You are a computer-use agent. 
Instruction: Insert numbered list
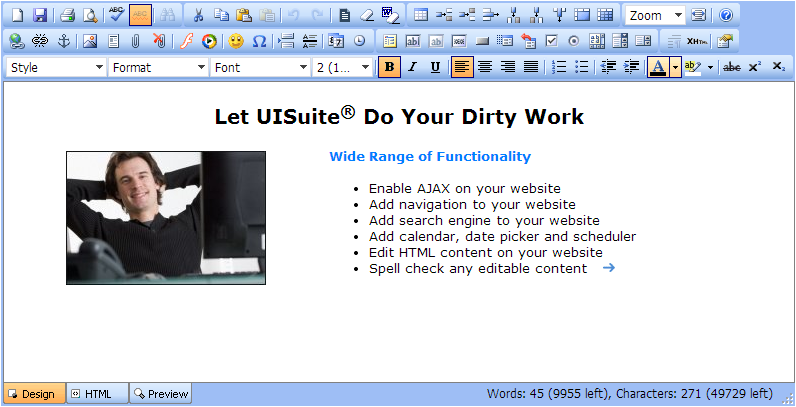pyautogui.click(x=558, y=67)
